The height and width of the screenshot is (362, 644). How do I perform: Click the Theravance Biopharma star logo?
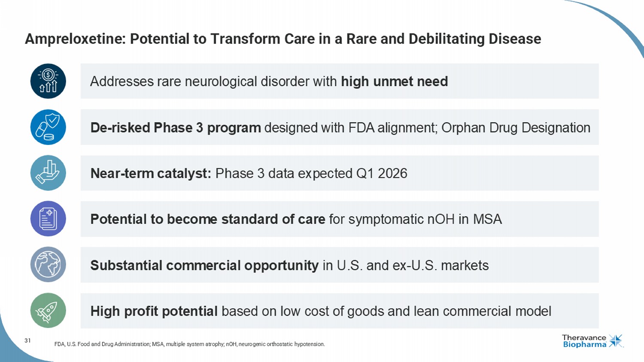tap(616, 341)
